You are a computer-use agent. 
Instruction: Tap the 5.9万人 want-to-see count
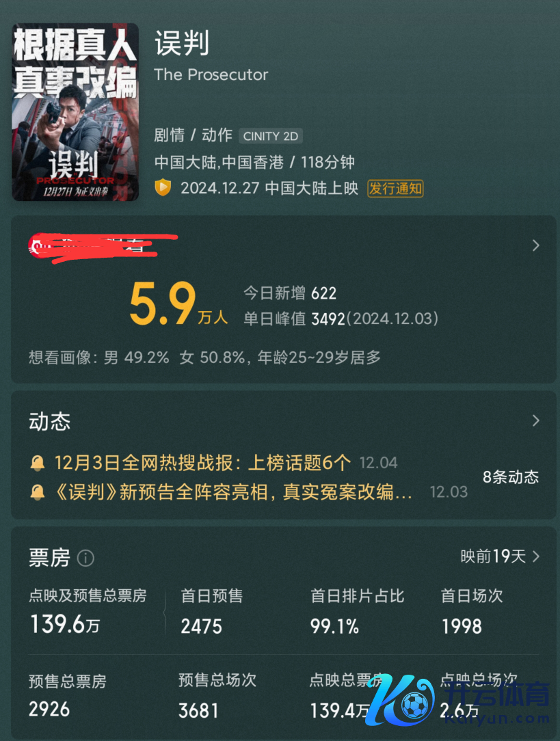[178, 304]
